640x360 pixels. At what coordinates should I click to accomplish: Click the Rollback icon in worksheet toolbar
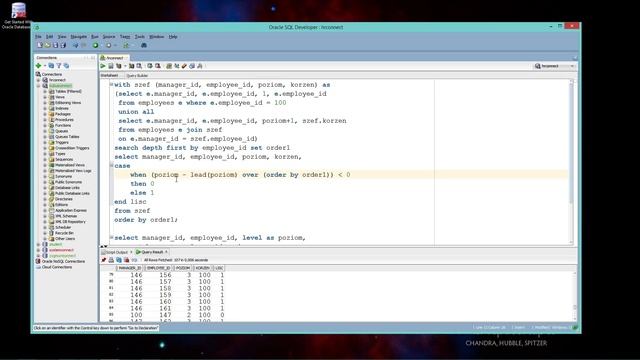158,66
